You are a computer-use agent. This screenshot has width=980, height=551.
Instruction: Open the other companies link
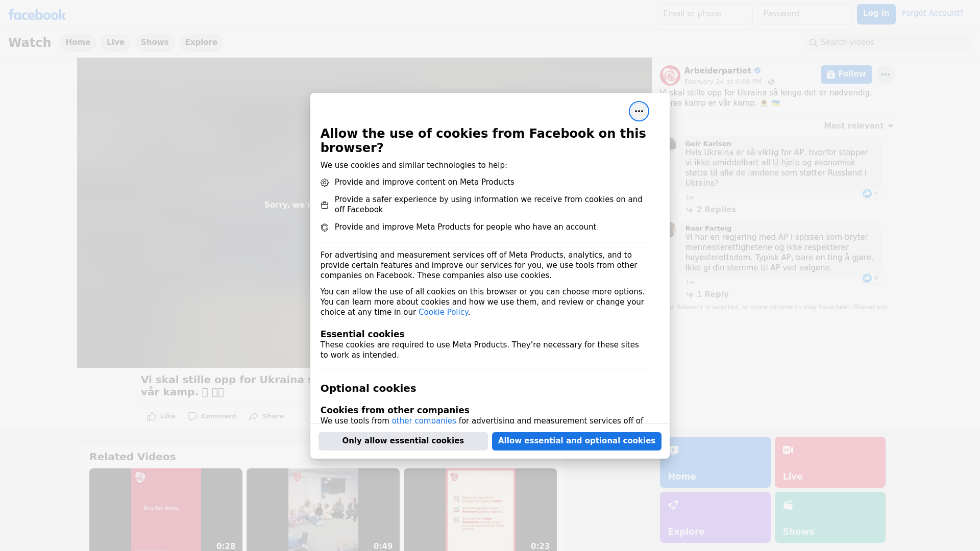point(424,421)
